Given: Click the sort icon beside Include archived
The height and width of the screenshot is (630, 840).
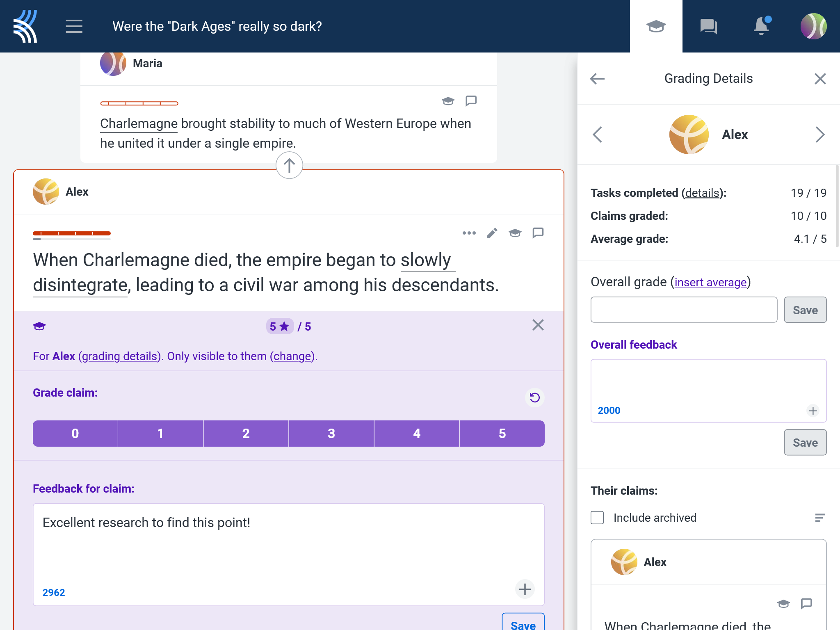Looking at the screenshot, I should tap(819, 518).
